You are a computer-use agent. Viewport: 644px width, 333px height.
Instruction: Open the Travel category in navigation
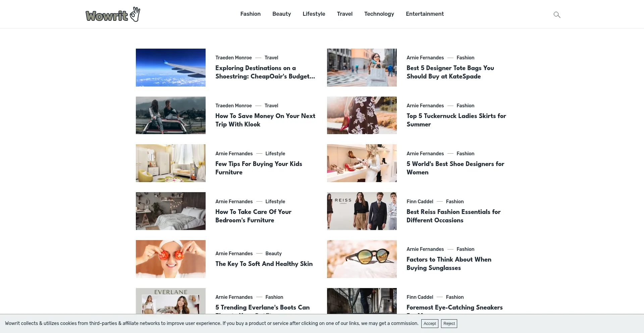[x=344, y=14]
